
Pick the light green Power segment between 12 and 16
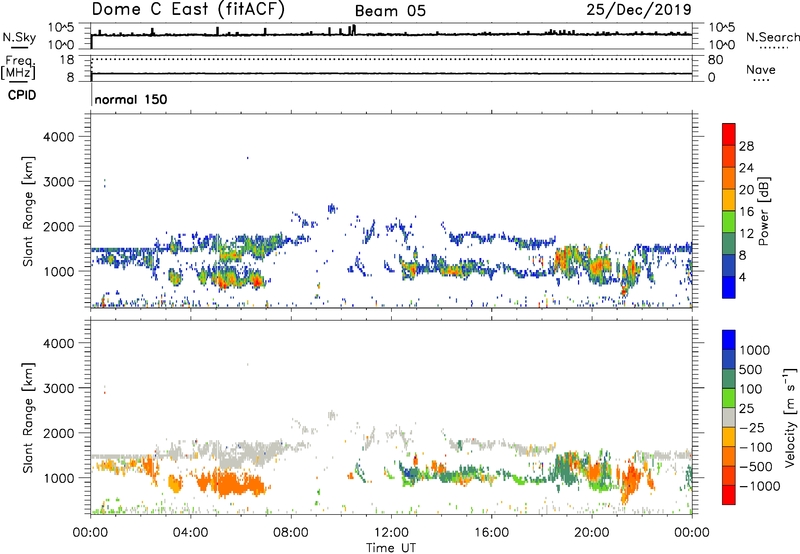tap(729, 222)
